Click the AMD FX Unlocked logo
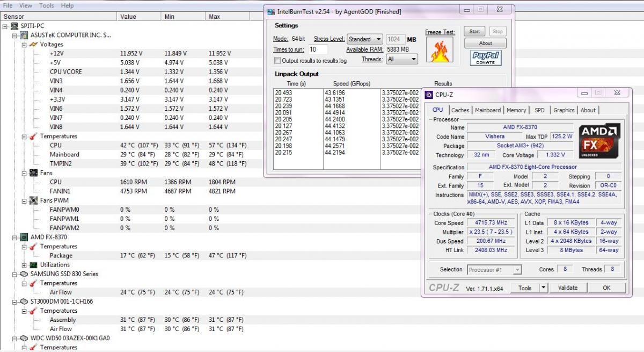Image resolution: width=644 pixels, height=352 pixels. 599,140
